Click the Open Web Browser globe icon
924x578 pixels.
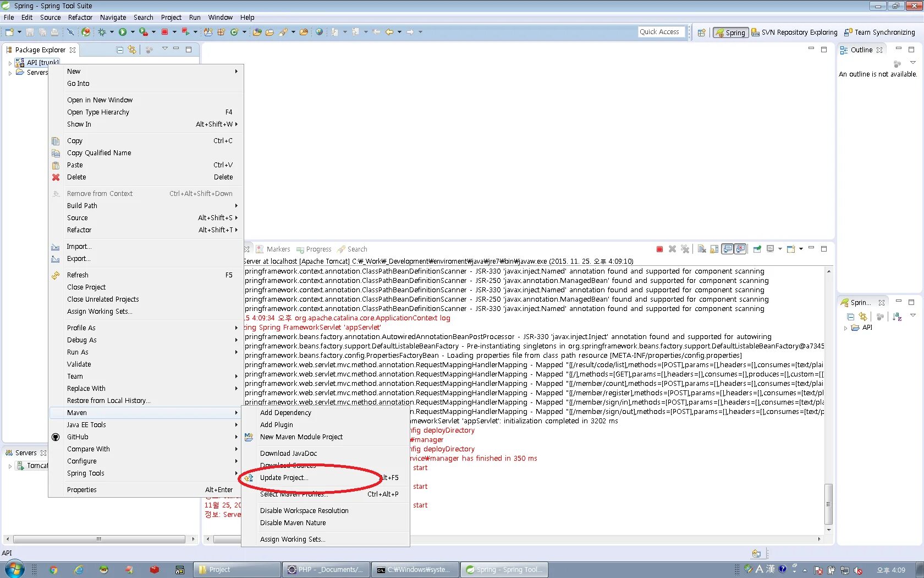[320, 32]
